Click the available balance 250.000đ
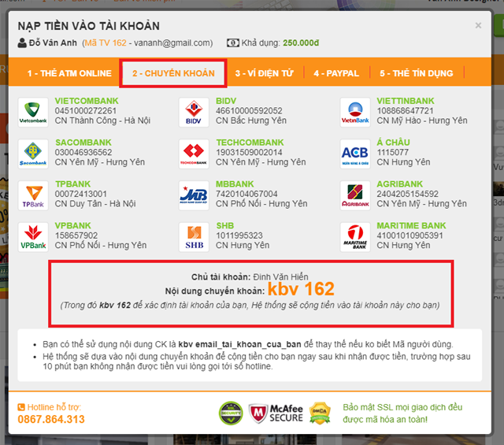The height and width of the screenshot is (445, 504). 301,43
